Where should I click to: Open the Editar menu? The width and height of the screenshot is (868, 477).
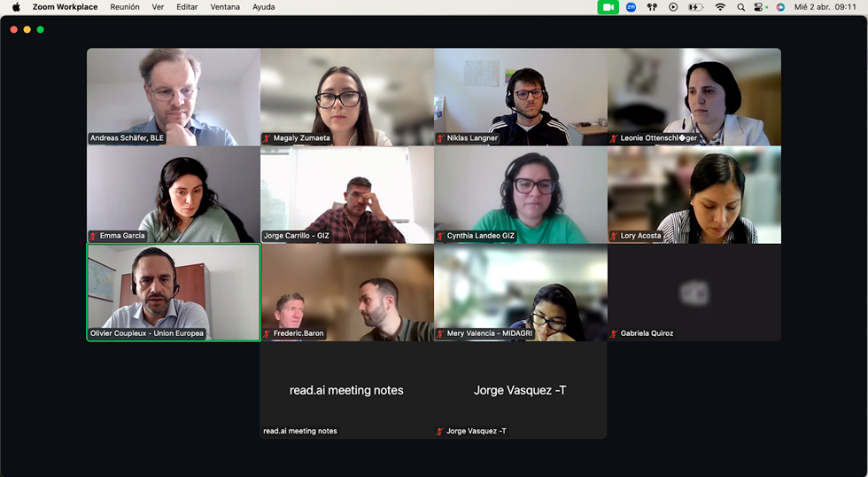tap(187, 7)
